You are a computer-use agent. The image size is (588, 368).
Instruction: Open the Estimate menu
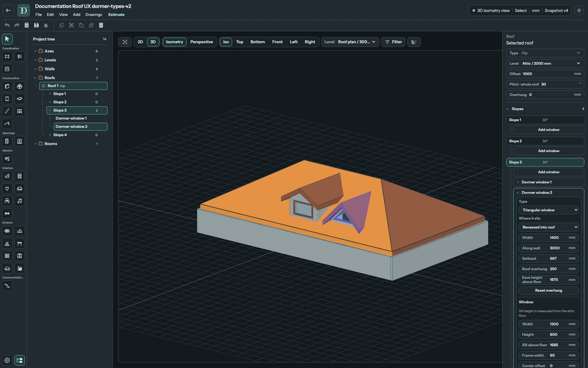pos(116,15)
